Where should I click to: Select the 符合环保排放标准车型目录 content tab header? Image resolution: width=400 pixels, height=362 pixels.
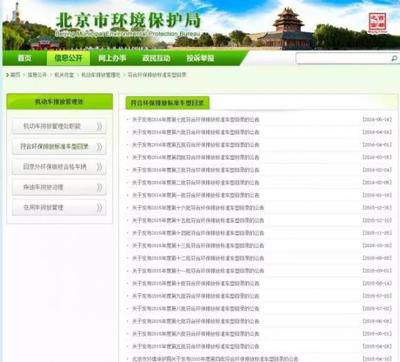(167, 103)
